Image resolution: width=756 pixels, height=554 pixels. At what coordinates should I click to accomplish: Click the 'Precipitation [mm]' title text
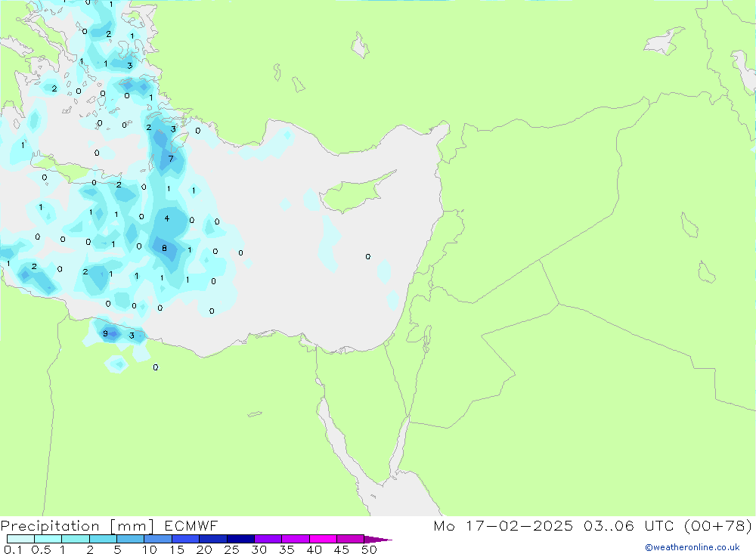click(x=77, y=526)
